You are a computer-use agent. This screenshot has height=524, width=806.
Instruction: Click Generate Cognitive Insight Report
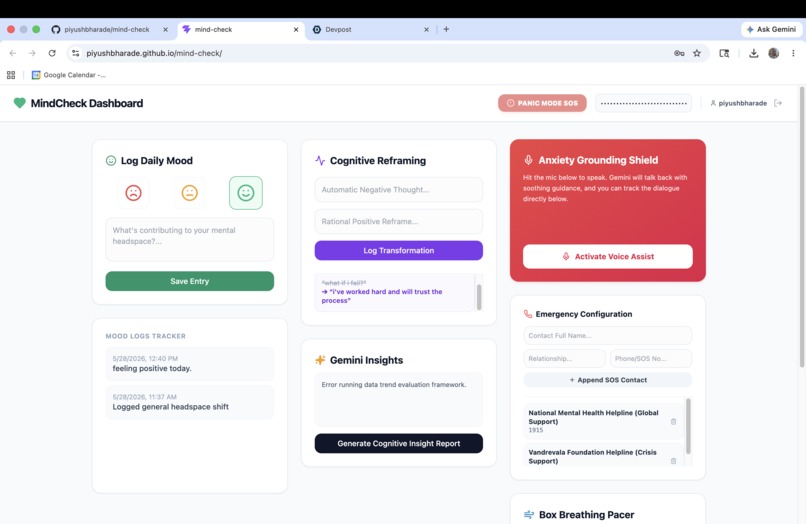(x=399, y=443)
